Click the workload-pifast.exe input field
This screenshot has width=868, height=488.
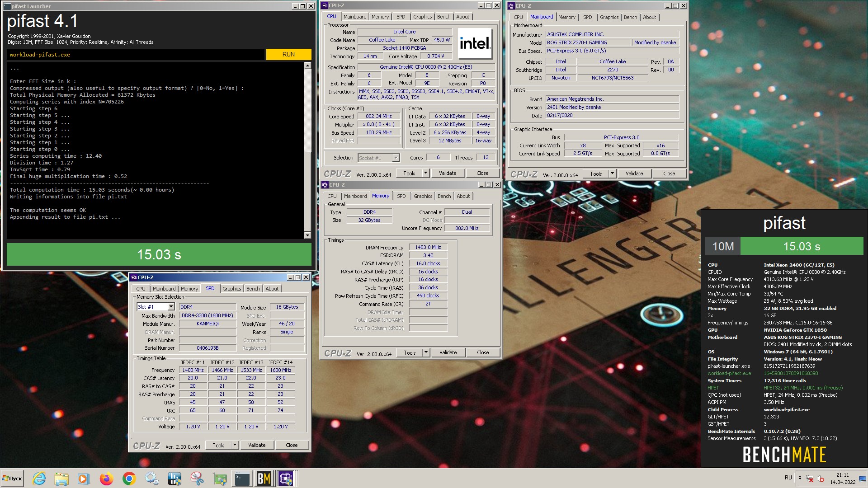pos(136,55)
